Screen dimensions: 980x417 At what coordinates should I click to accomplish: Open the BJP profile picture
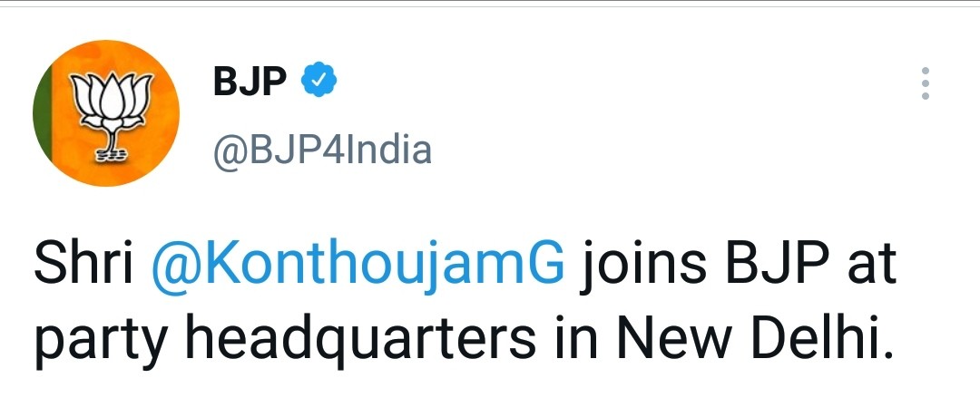(x=106, y=114)
